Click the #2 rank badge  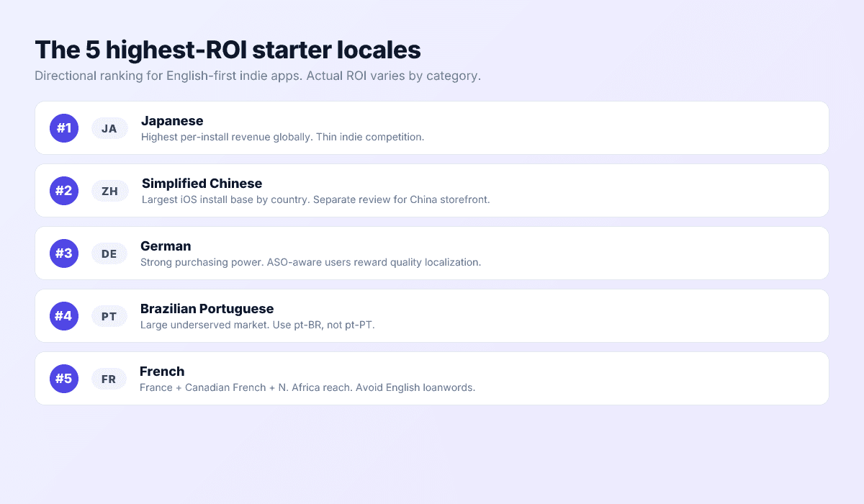pos(63,190)
